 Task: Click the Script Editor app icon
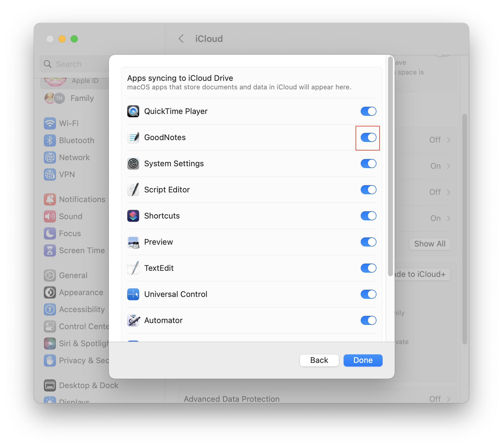133,190
